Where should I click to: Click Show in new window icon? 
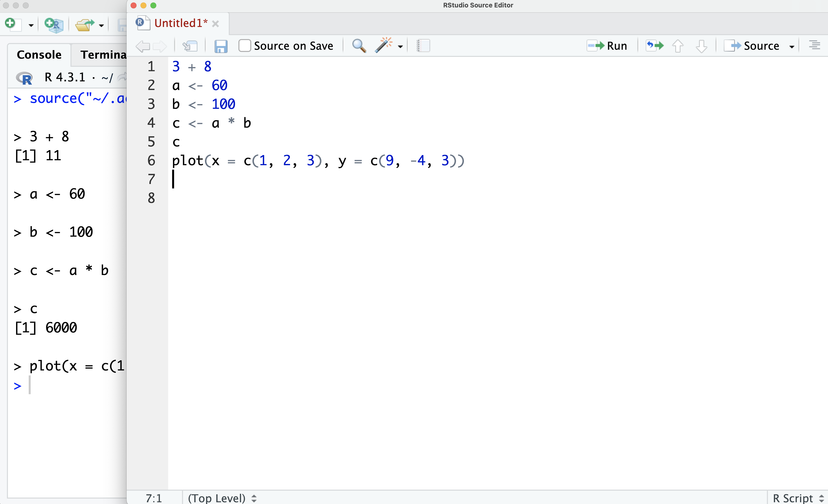click(x=190, y=46)
